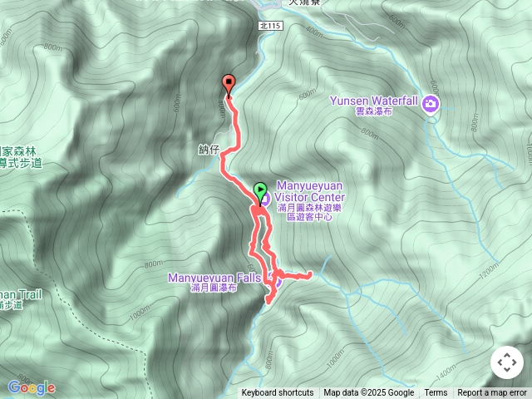This screenshot has height=399, width=532.
Task: Click the Map data ©2025 Google text
Action: tap(369, 393)
